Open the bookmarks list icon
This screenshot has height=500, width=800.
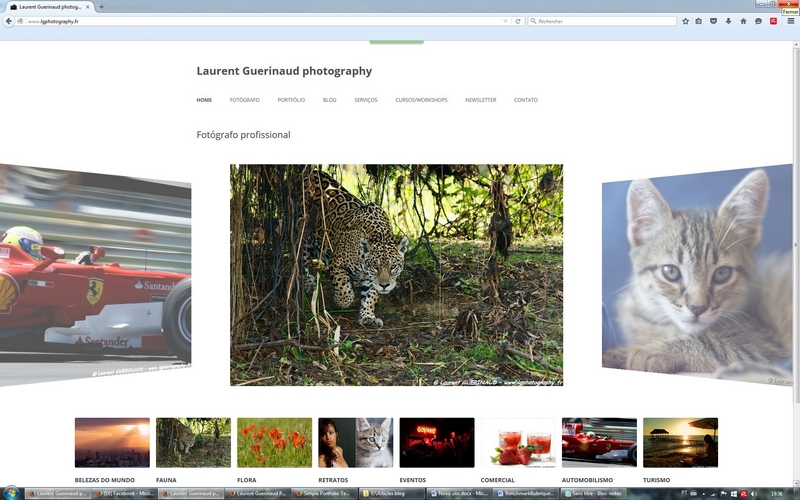[698, 21]
